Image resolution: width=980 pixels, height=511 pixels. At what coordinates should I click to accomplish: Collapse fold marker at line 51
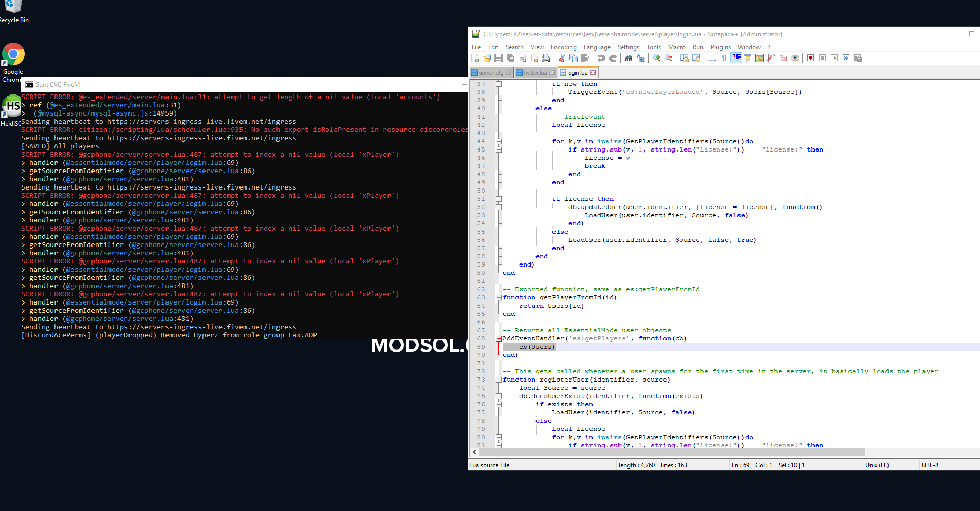coord(498,199)
